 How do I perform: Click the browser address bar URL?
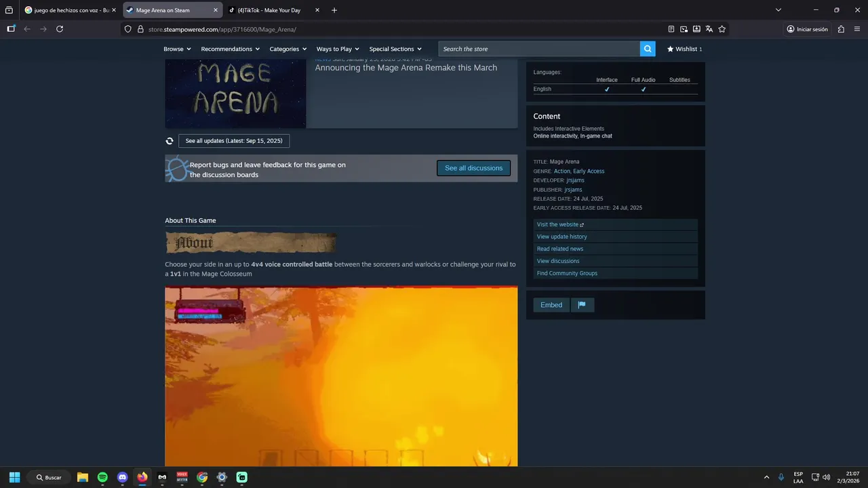[x=222, y=29]
